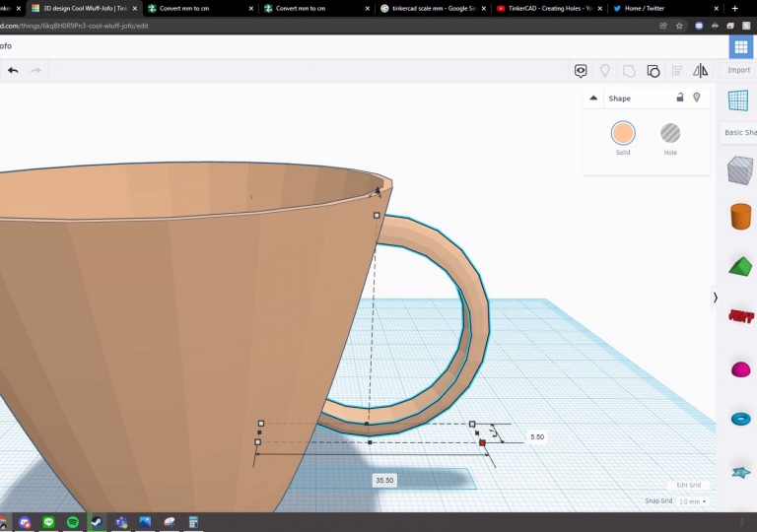
Task: Click the Import button
Action: click(x=738, y=70)
